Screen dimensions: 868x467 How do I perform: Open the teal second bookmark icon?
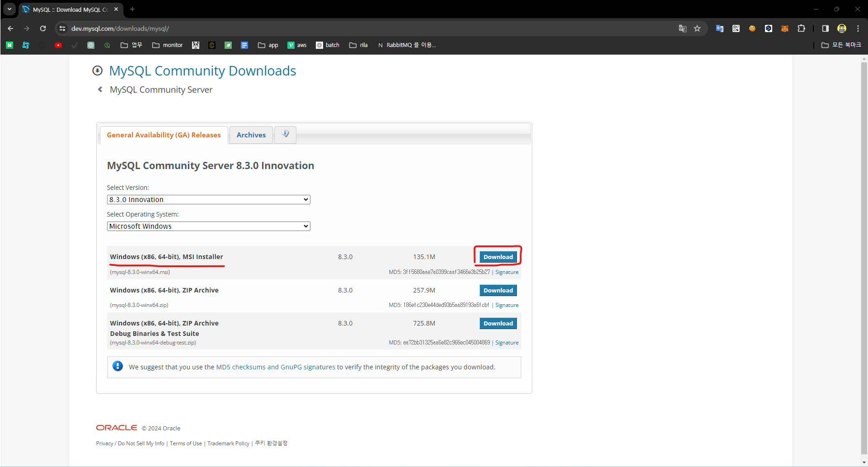(26, 45)
